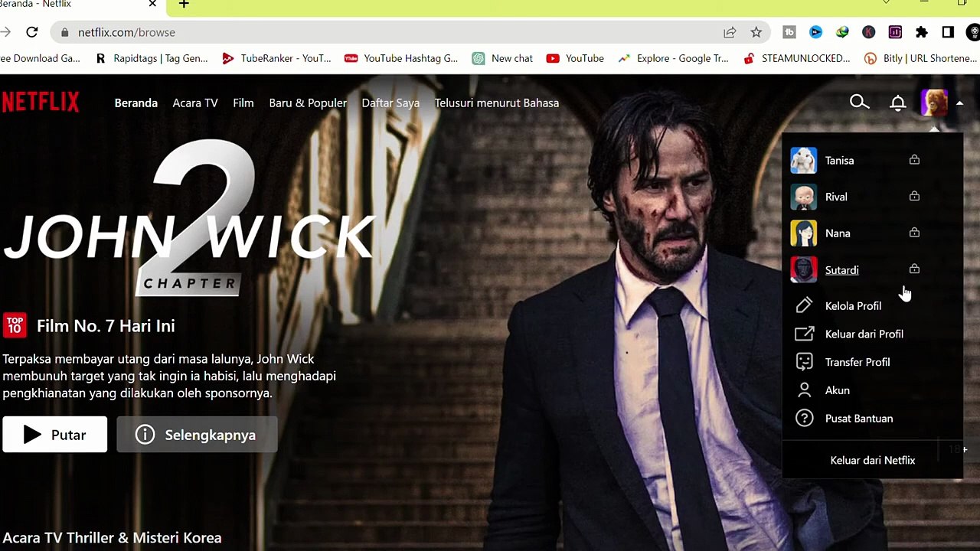Open the Acara TV section
Image resolution: width=980 pixels, height=551 pixels.
tap(195, 103)
